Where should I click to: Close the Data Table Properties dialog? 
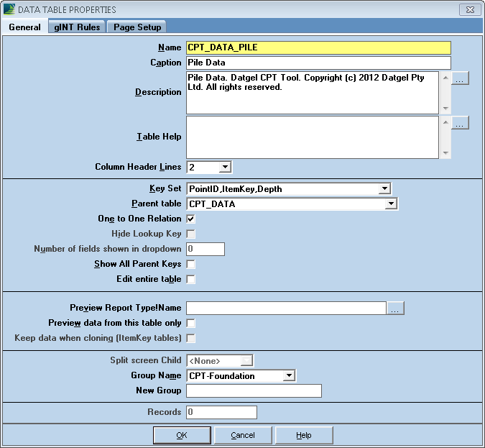[x=469, y=9]
